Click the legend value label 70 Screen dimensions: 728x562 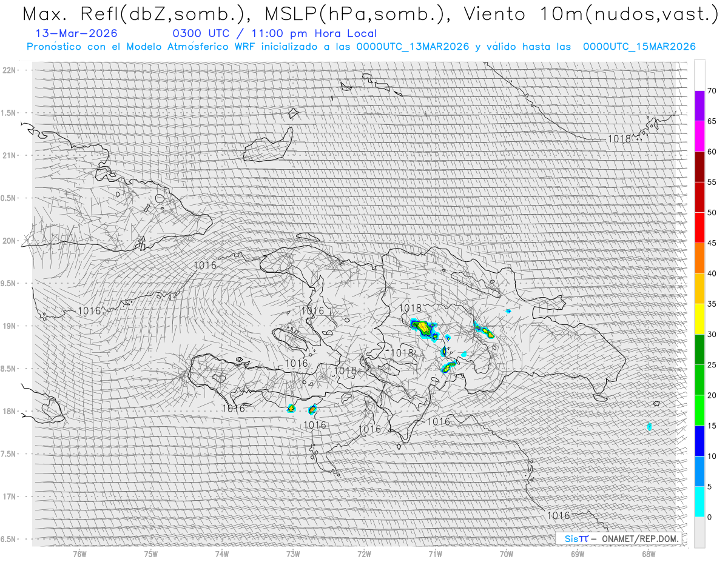[x=712, y=91]
